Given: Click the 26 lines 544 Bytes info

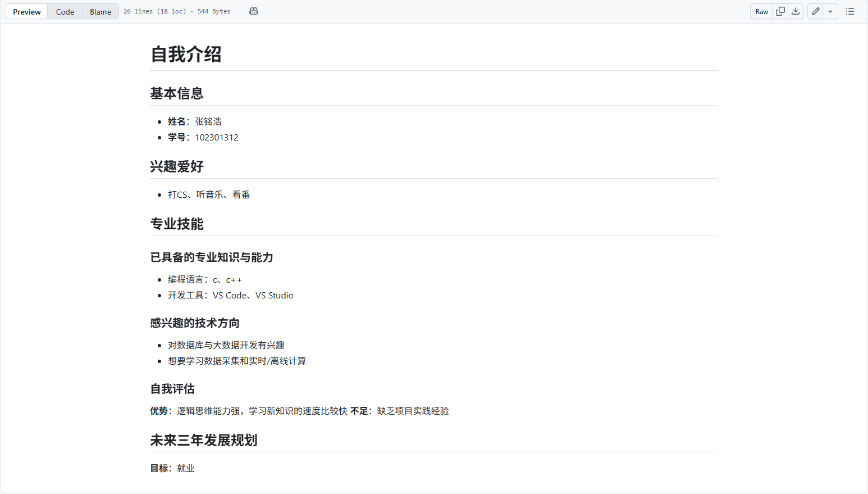Looking at the screenshot, I should click(x=177, y=11).
